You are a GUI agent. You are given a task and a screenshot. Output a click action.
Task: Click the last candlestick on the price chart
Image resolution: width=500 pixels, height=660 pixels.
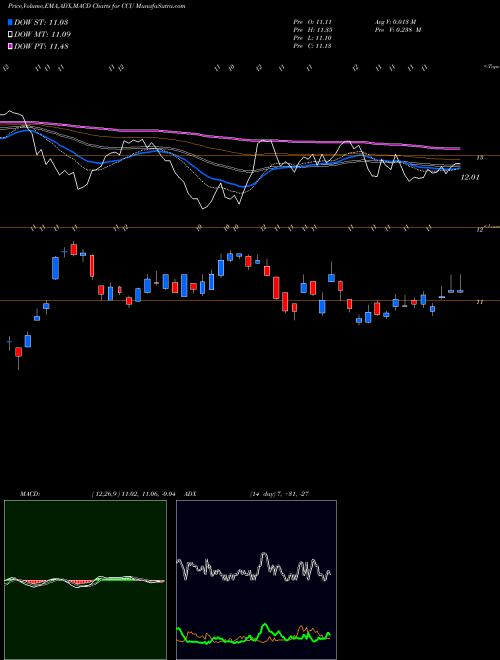[x=460, y=284]
